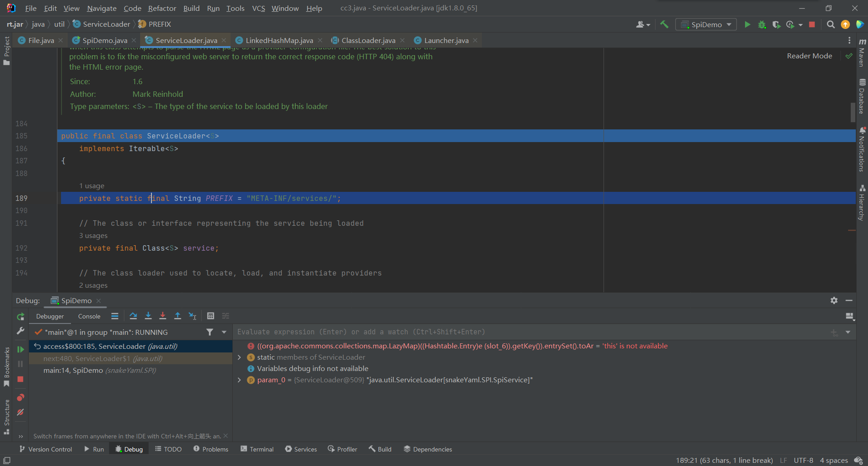Click the colorful plugin icon at the far right of the top toolbar

tap(860, 24)
